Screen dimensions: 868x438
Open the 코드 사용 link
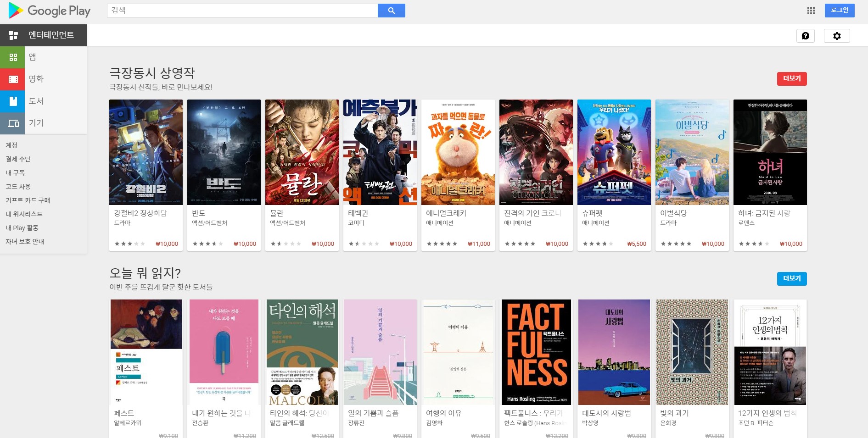point(18,186)
